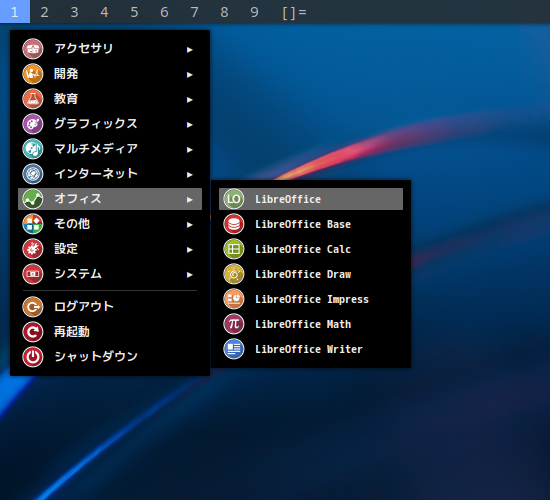Launch LibreOffice Calc from submenu

coord(311,249)
